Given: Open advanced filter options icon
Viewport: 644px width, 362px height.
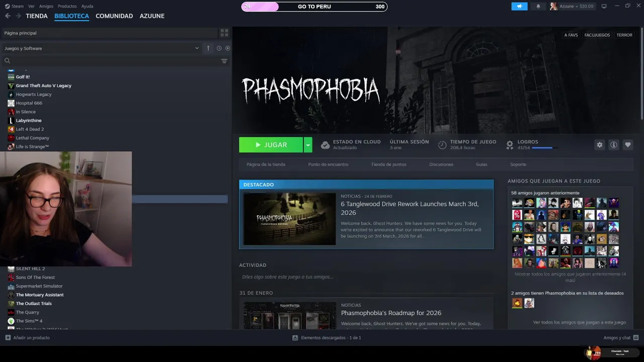Looking at the screenshot, I should click(x=224, y=61).
